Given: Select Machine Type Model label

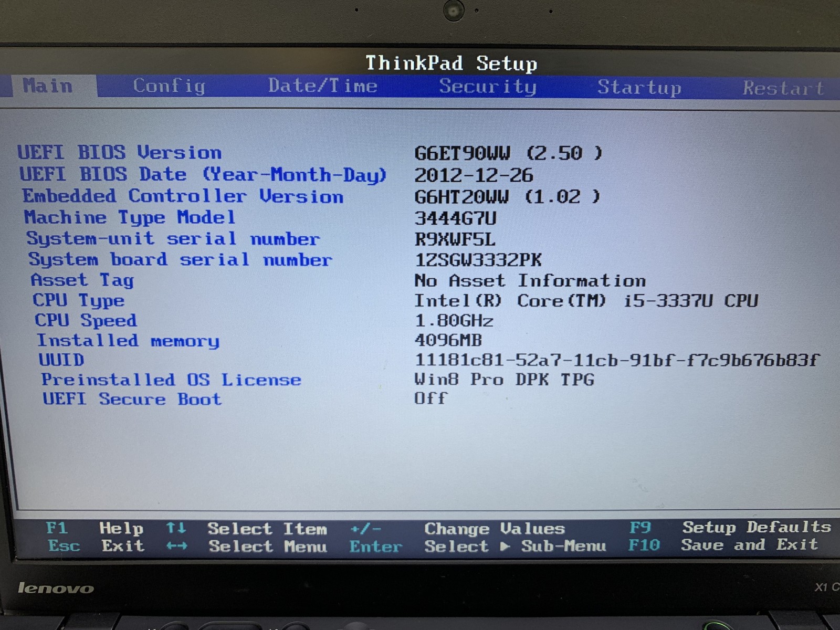Looking at the screenshot, I should 129,217.
